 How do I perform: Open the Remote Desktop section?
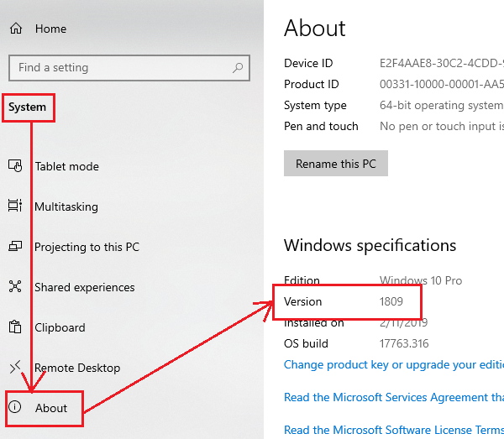pyautogui.click(x=77, y=368)
